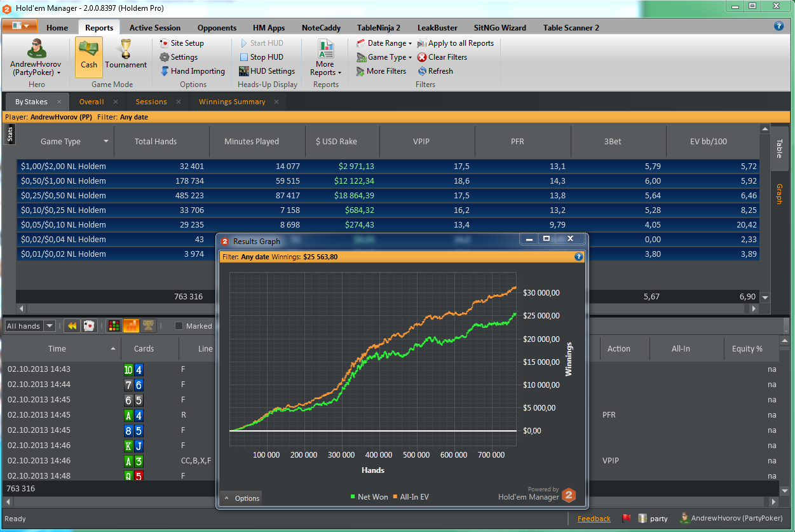Select the $1,00/$2,00 NL Holdem row

pos(388,167)
